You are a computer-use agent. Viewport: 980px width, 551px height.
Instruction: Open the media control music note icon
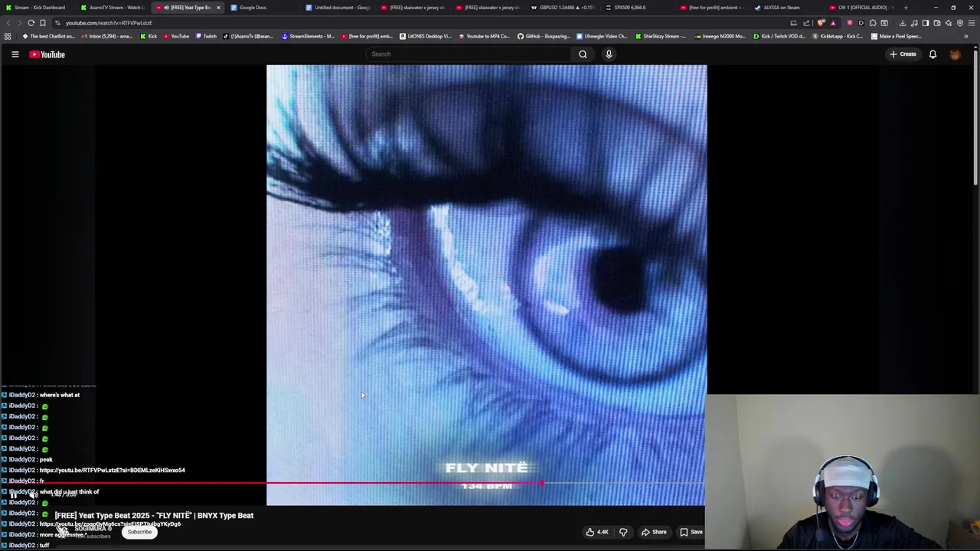(x=914, y=23)
